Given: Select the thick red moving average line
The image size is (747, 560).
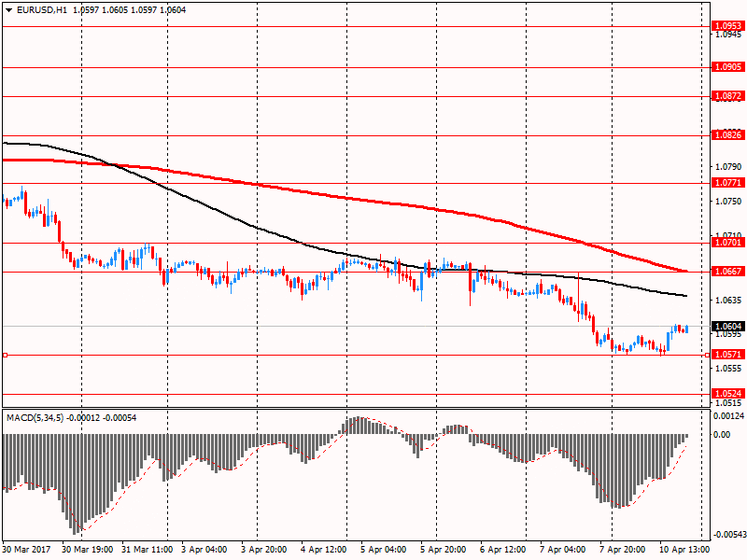Looking at the screenshot, I should tap(347, 198).
